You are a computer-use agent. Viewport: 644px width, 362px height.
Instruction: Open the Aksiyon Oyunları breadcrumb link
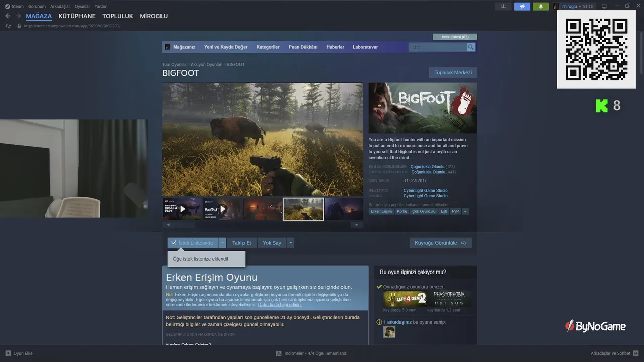[206, 64]
